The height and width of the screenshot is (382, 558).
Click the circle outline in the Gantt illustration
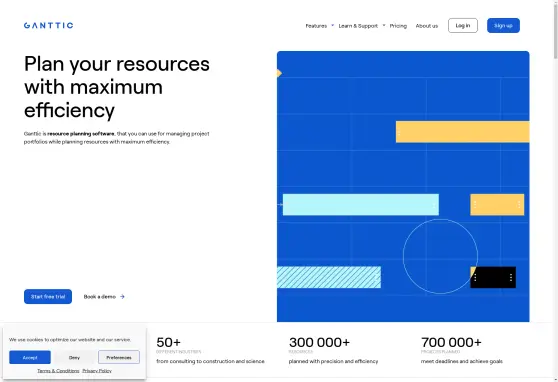point(440,256)
